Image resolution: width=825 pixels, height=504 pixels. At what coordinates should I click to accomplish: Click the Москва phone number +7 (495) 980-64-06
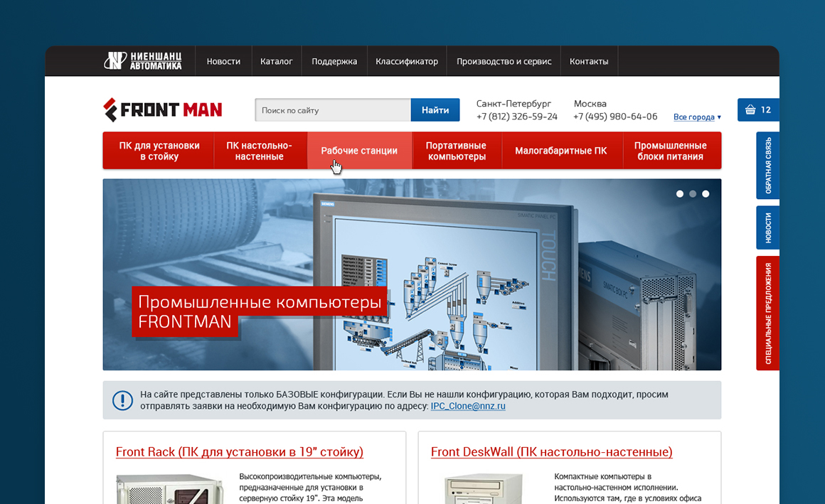point(615,117)
